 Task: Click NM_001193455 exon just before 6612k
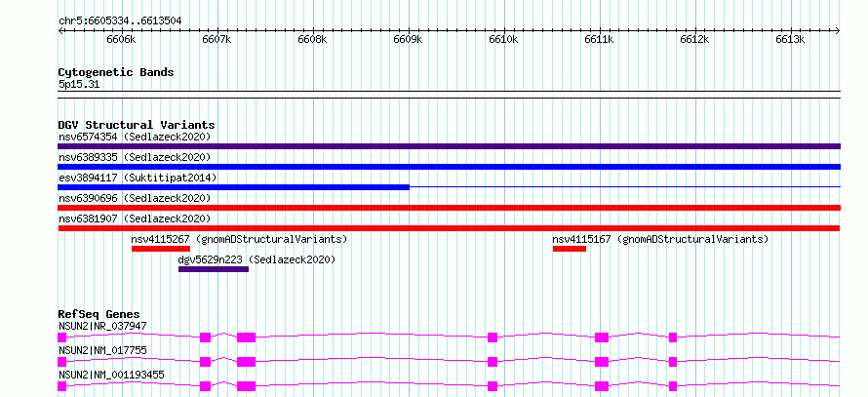tap(673, 386)
